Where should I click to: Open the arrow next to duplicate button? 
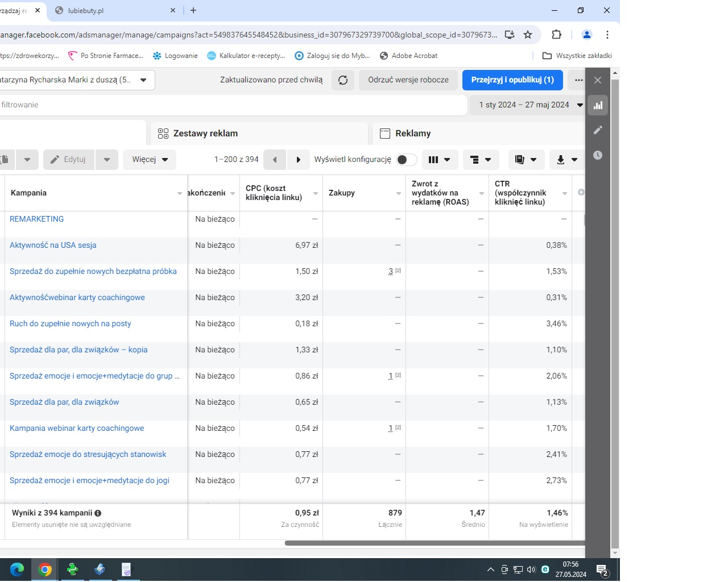click(x=27, y=160)
